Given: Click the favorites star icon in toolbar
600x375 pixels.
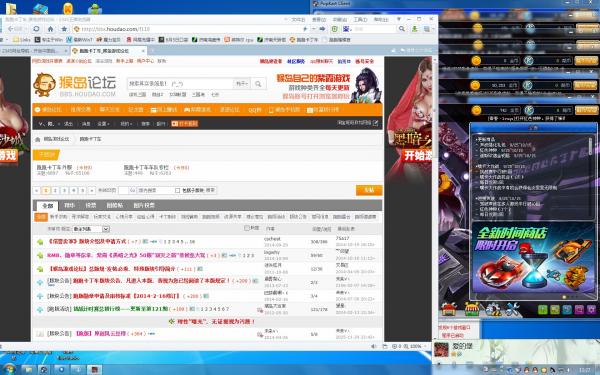Looking at the screenshot, I should click(64, 29).
